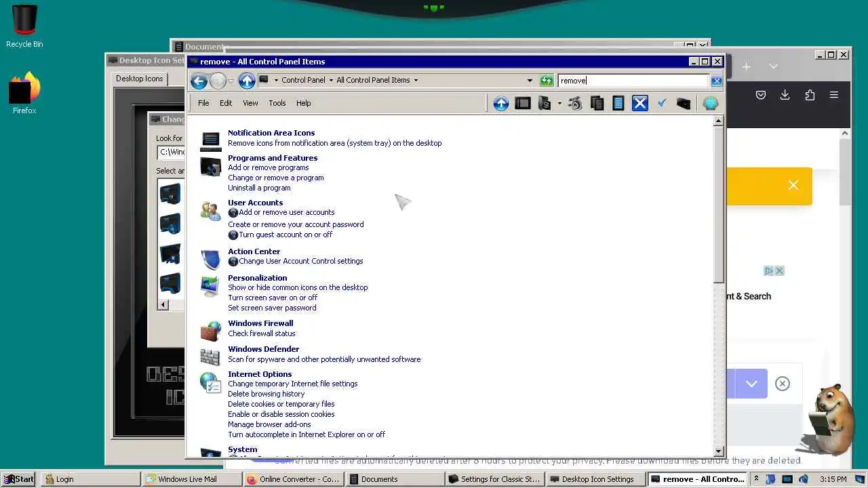Click 'Show or hide common icons on the desktop'
Screen dimensions: 868x488
click(298, 287)
